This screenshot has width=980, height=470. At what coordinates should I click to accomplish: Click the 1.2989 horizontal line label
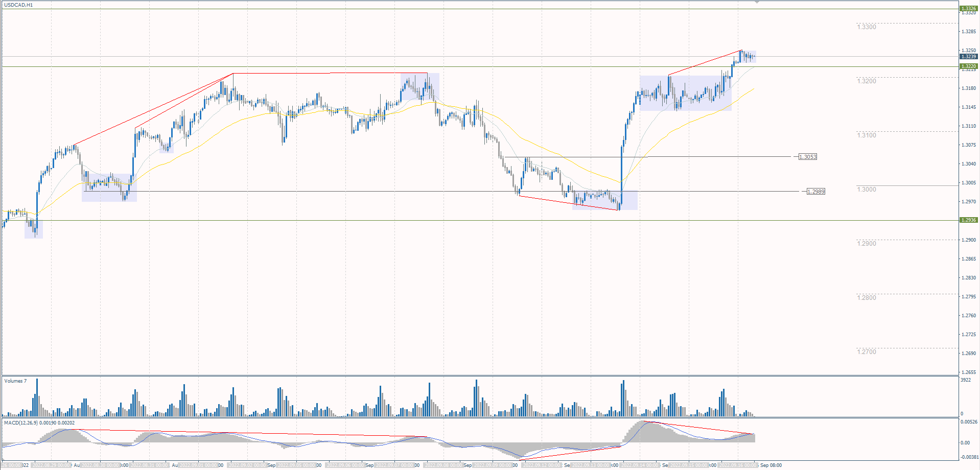(x=816, y=192)
